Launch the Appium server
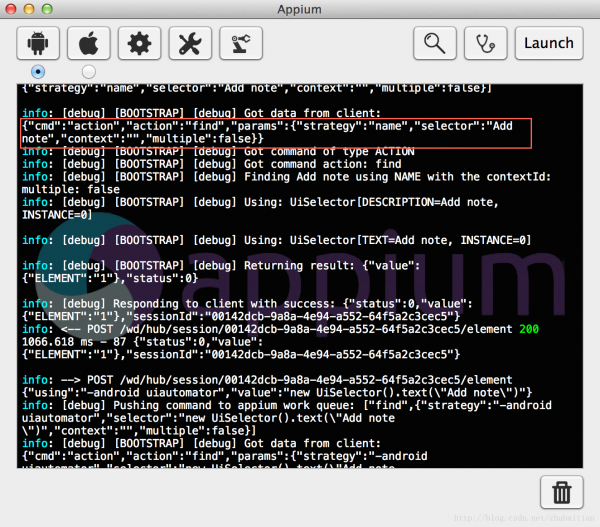 (x=549, y=43)
